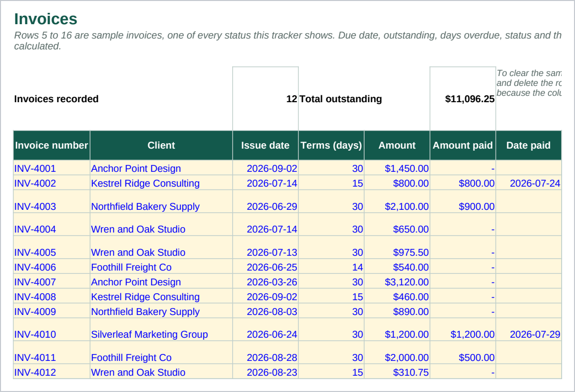Select the Amount column header
The image size is (575, 392).
coord(397,146)
